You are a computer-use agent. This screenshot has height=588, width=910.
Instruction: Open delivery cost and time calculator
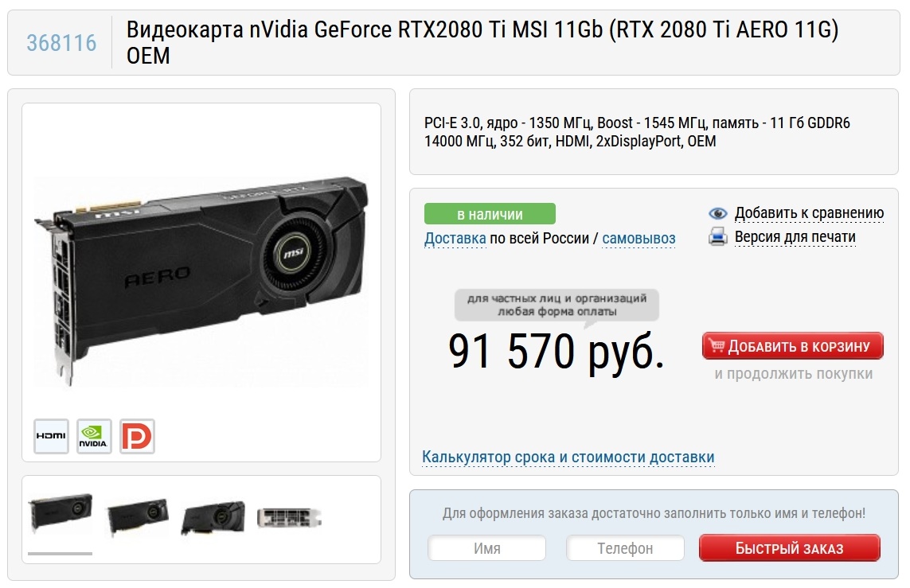pyautogui.click(x=568, y=457)
